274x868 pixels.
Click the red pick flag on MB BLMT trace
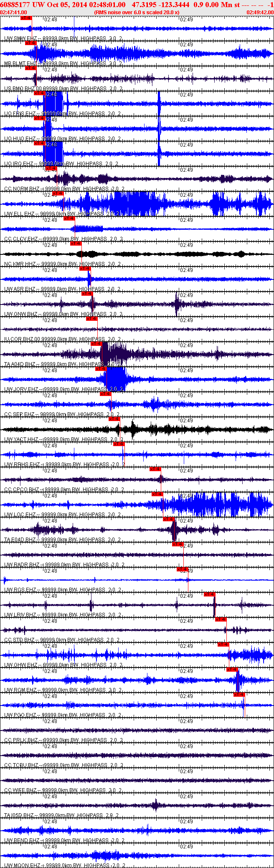coord(30,43)
